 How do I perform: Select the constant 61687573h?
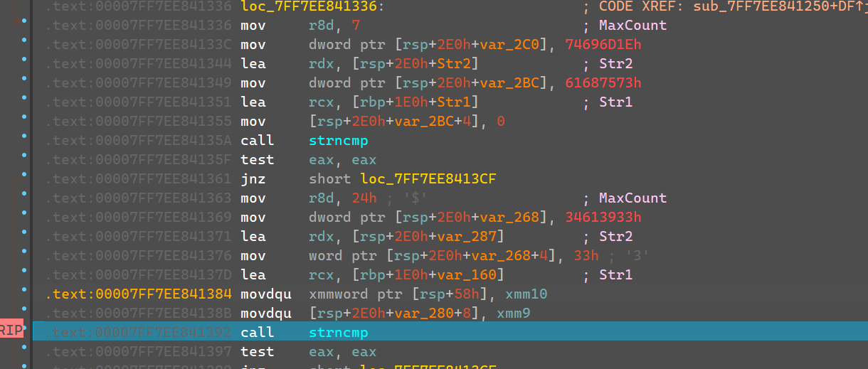pos(603,83)
